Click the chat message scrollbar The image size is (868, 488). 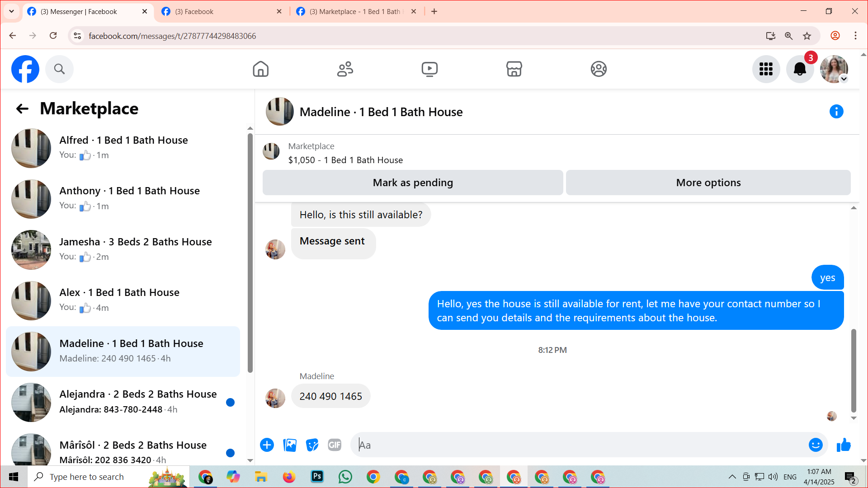point(854,371)
